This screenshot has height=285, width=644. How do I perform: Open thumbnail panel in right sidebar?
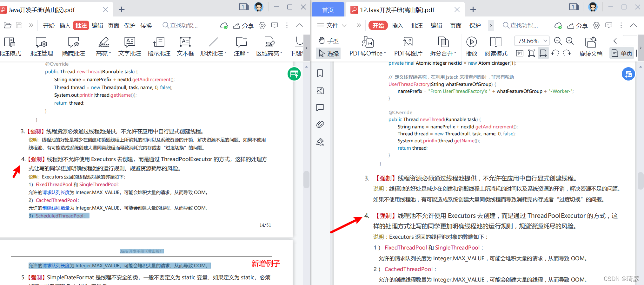[x=320, y=91]
